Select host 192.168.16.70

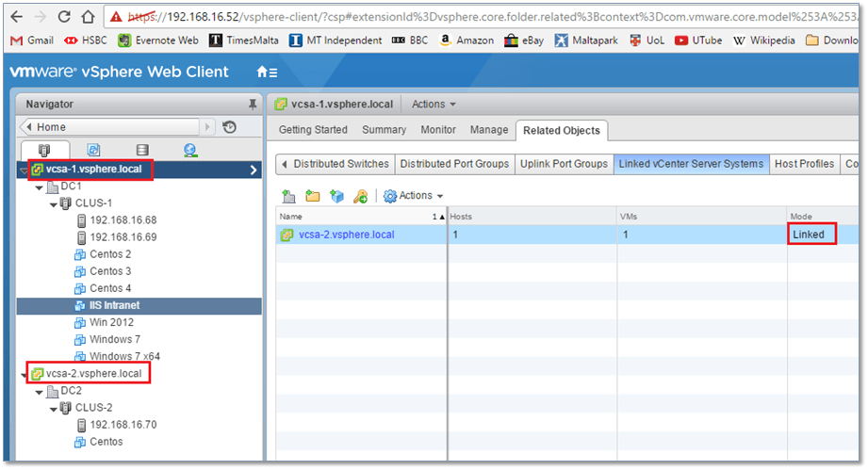coord(123,425)
